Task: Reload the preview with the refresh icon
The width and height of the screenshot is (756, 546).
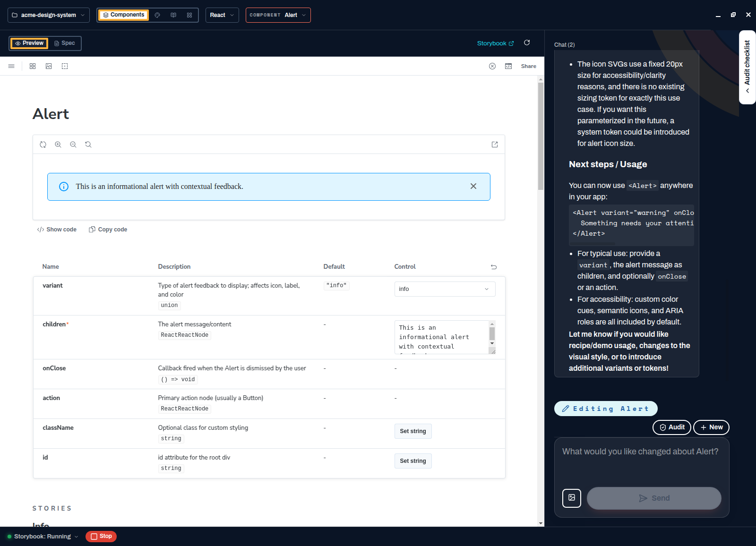Action: [527, 43]
